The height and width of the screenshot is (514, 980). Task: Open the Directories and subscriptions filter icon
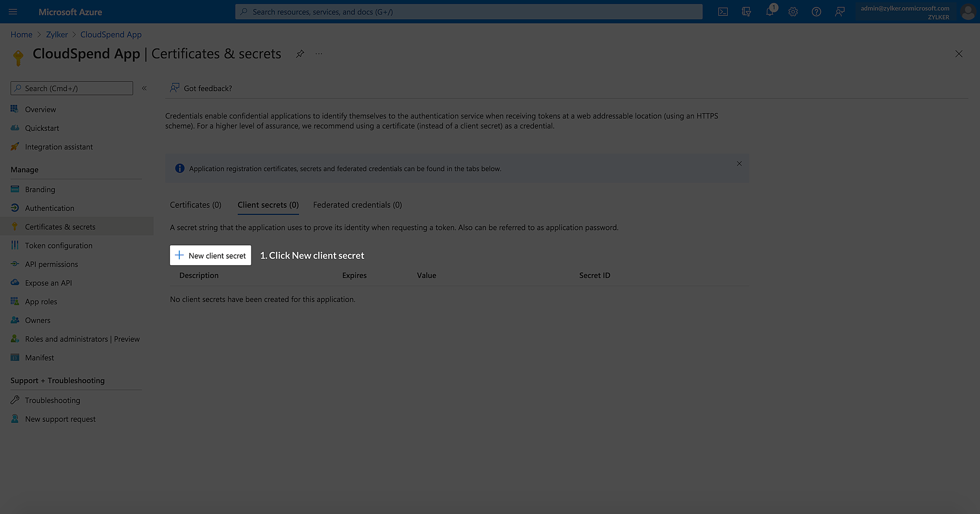[746, 11]
